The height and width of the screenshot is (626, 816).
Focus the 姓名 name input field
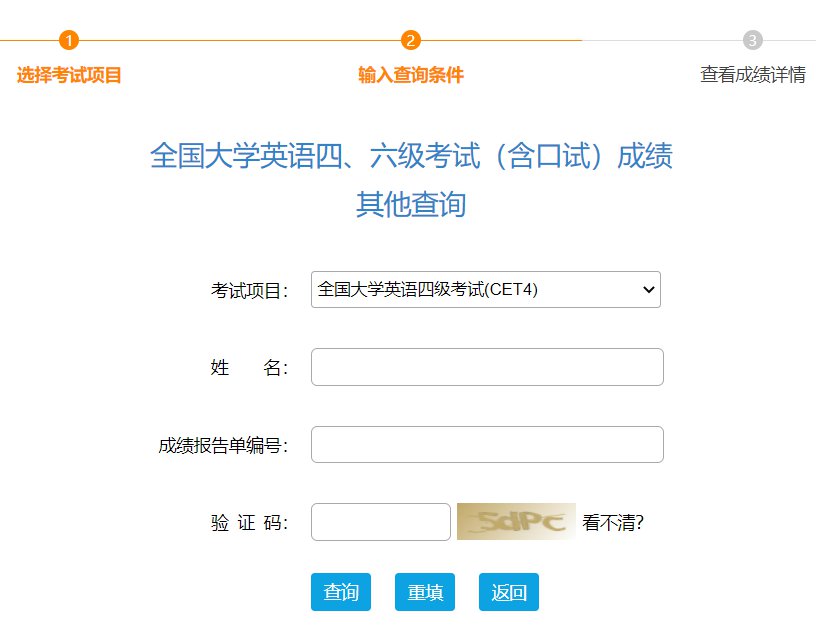[x=487, y=367]
